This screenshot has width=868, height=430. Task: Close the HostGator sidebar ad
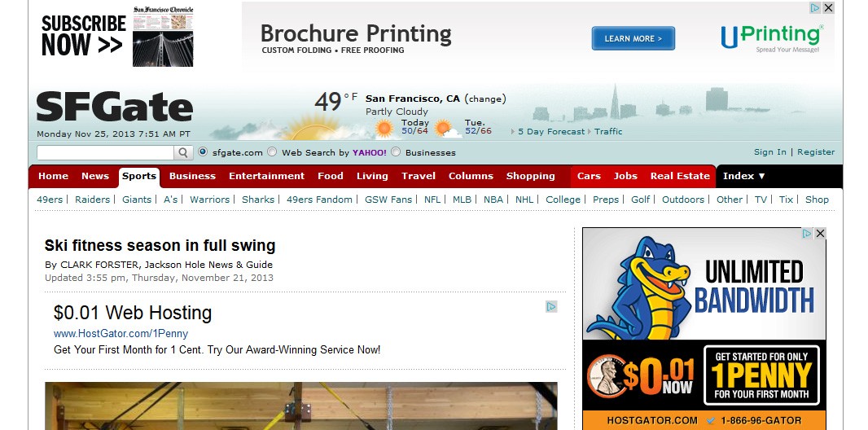[x=820, y=234]
